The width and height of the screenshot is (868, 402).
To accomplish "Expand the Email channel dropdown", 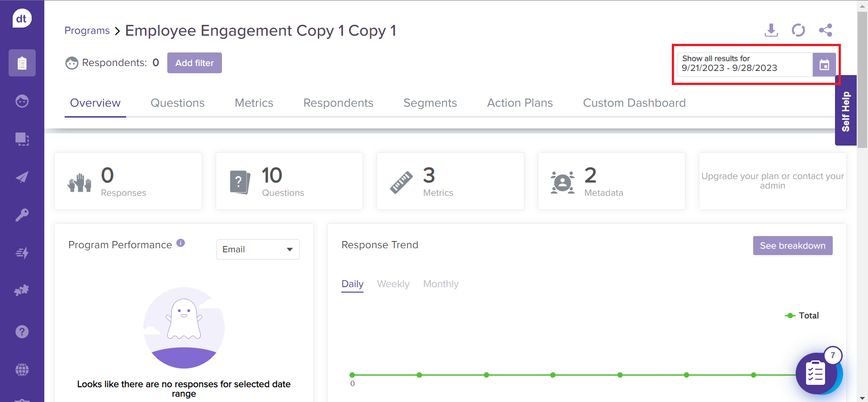I will click(x=258, y=250).
